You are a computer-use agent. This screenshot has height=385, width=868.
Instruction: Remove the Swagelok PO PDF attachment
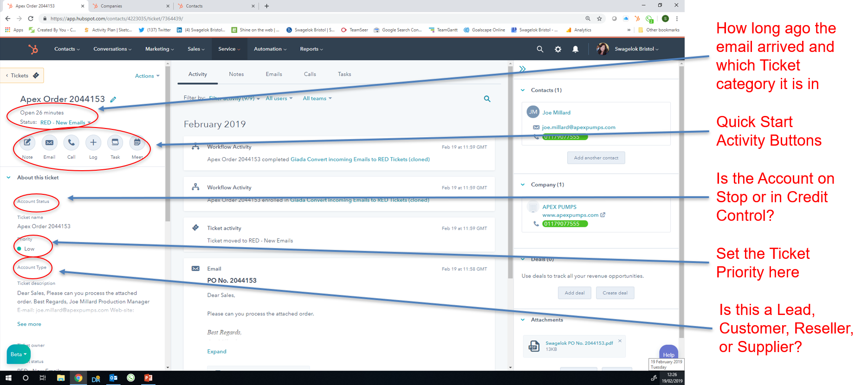click(x=620, y=341)
